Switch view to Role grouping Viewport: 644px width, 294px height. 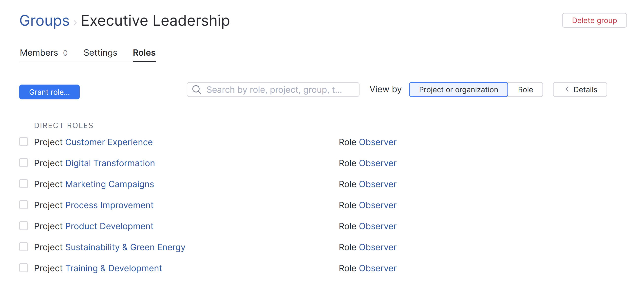[x=525, y=90]
